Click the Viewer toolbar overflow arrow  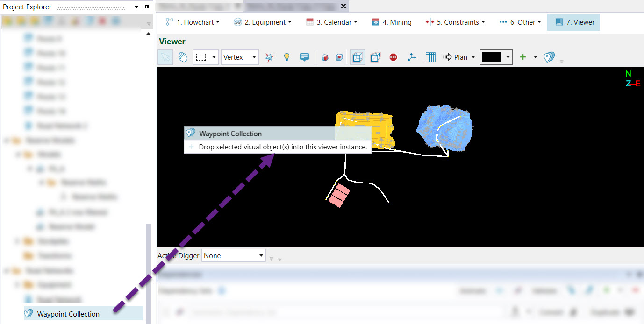[x=562, y=61]
